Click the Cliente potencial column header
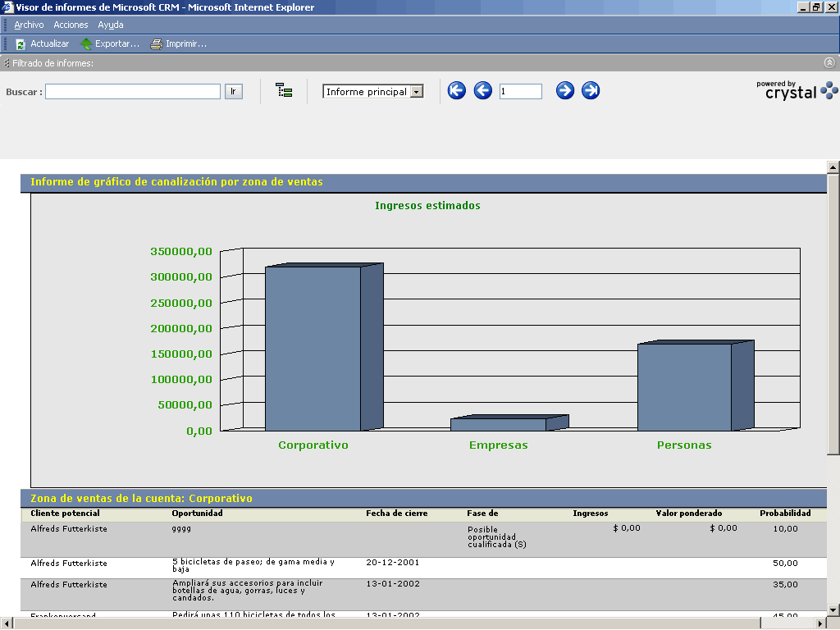This screenshot has width=840, height=630. coord(66,514)
